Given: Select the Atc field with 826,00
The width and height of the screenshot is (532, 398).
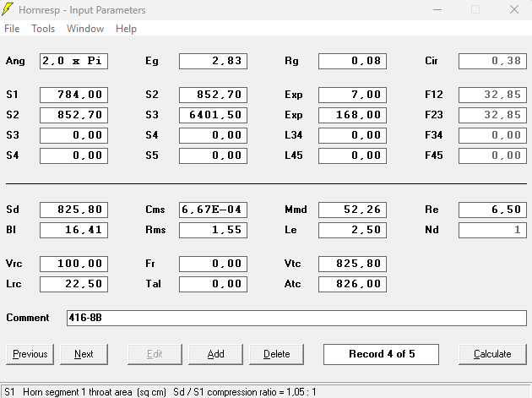Looking at the screenshot, I should tap(352, 284).
